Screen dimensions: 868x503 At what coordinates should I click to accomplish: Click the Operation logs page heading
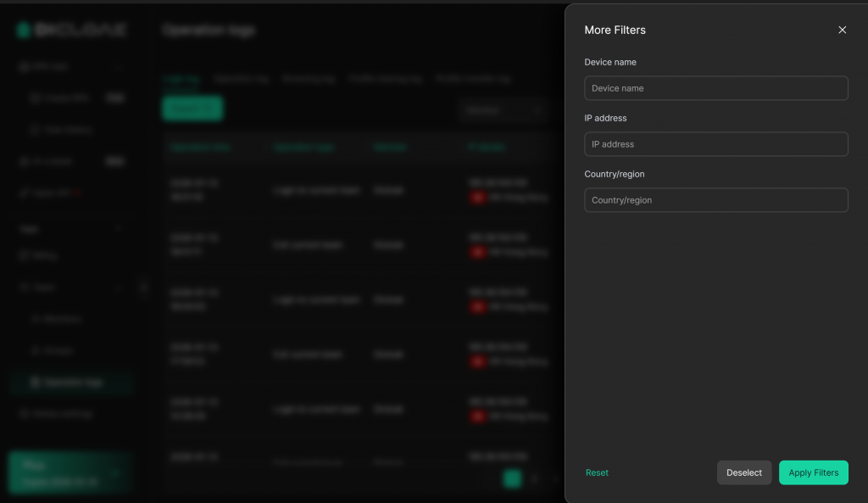pos(209,30)
